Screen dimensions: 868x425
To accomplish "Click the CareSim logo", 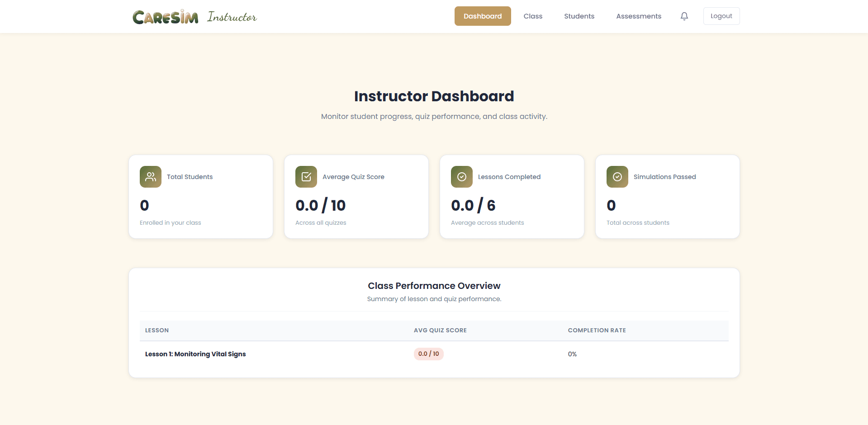I will coord(165,16).
